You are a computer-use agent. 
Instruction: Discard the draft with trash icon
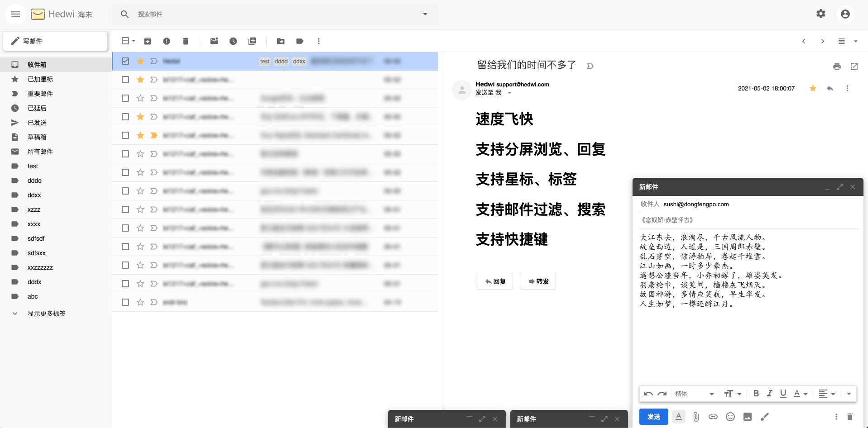tap(850, 417)
